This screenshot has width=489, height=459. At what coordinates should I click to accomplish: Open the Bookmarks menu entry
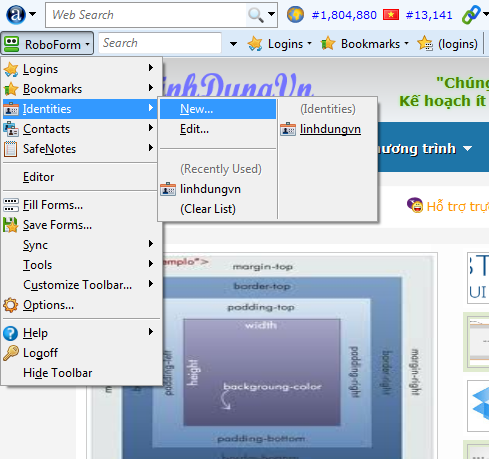80,89
